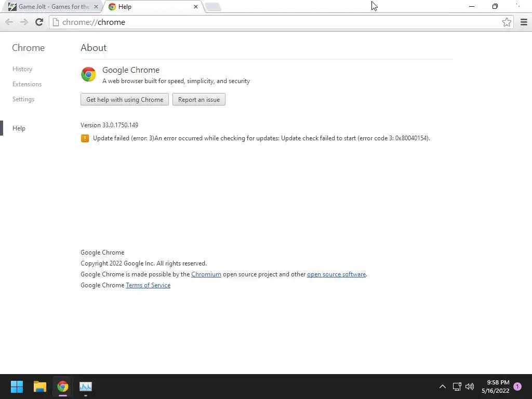Click the Version 33.0.1750.149 text
This screenshot has width=532, height=399.
point(109,125)
